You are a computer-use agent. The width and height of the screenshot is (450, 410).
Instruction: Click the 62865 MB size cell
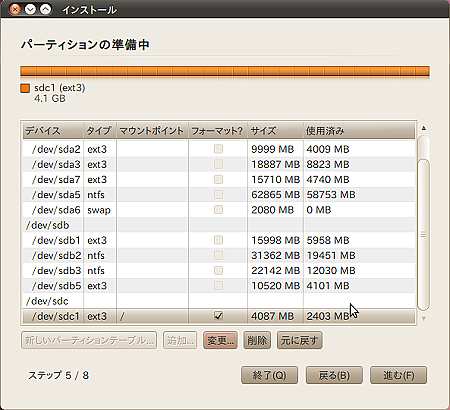[x=275, y=195]
